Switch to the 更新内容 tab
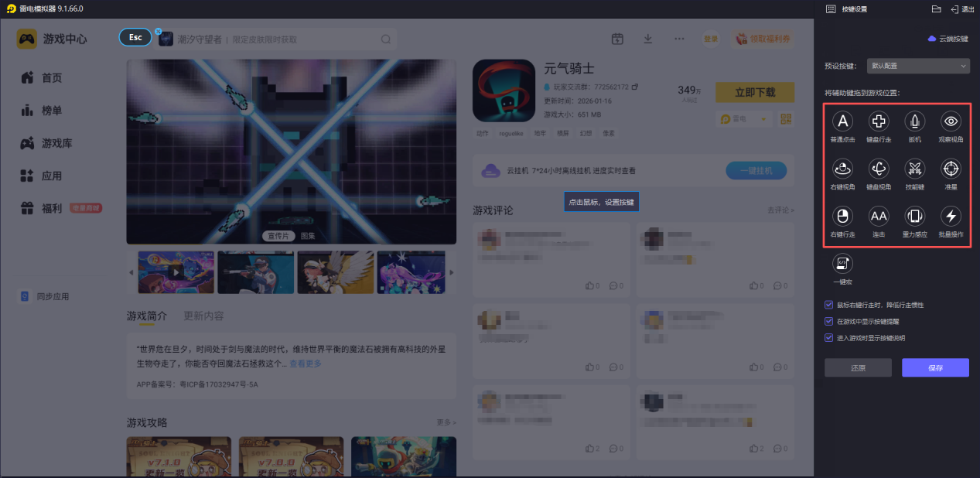Image resolution: width=980 pixels, height=478 pixels. 203,316
